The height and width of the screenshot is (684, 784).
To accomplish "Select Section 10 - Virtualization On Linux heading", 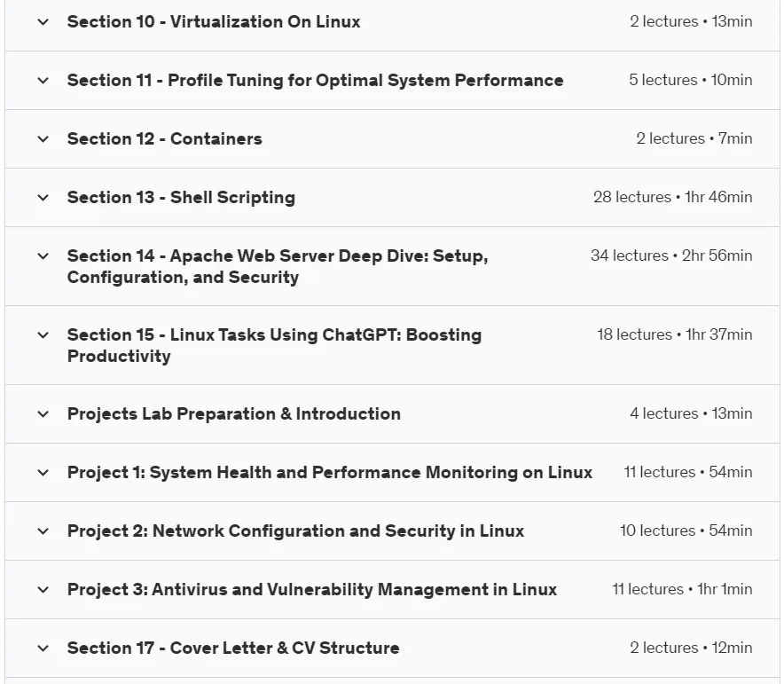I will point(214,22).
